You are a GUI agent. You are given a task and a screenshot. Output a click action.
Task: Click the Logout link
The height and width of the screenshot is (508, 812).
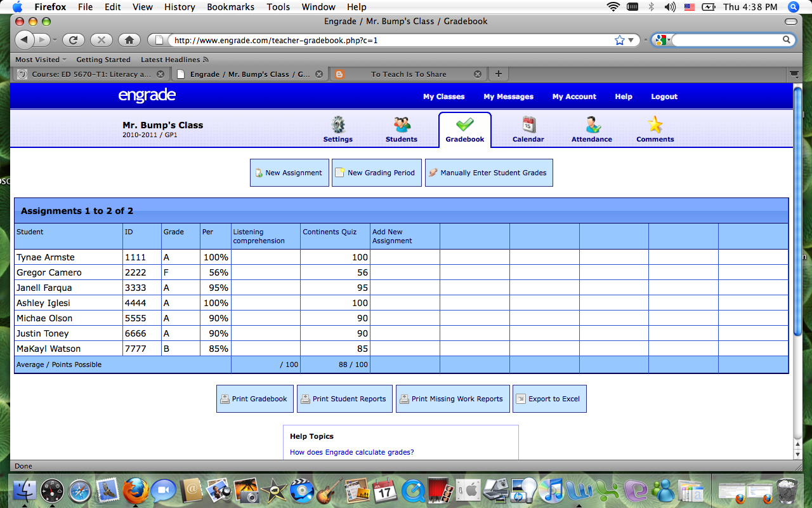[x=664, y=97]
